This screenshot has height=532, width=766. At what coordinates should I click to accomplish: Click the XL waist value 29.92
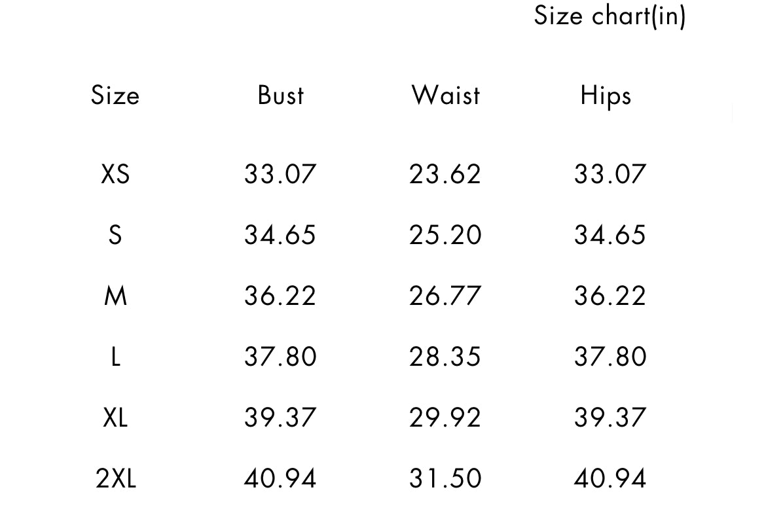click(x=445, y=417)
